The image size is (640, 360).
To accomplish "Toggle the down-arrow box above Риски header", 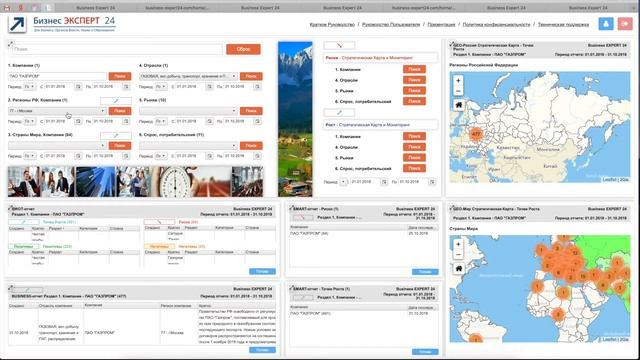I will [339, 45].
